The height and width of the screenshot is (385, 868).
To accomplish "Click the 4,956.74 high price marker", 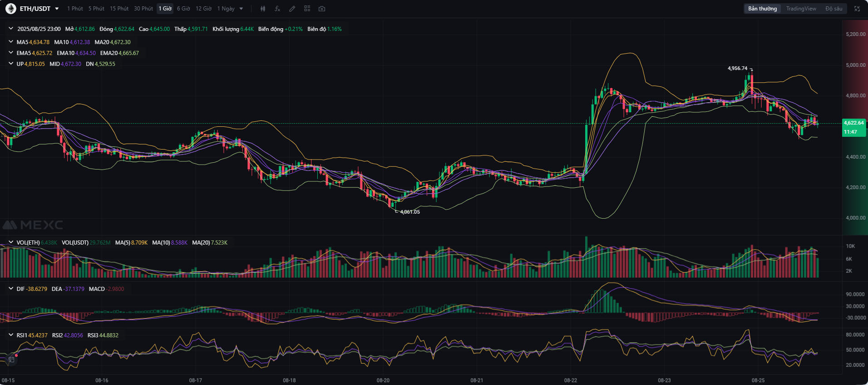I will click(x=737, y=68).
